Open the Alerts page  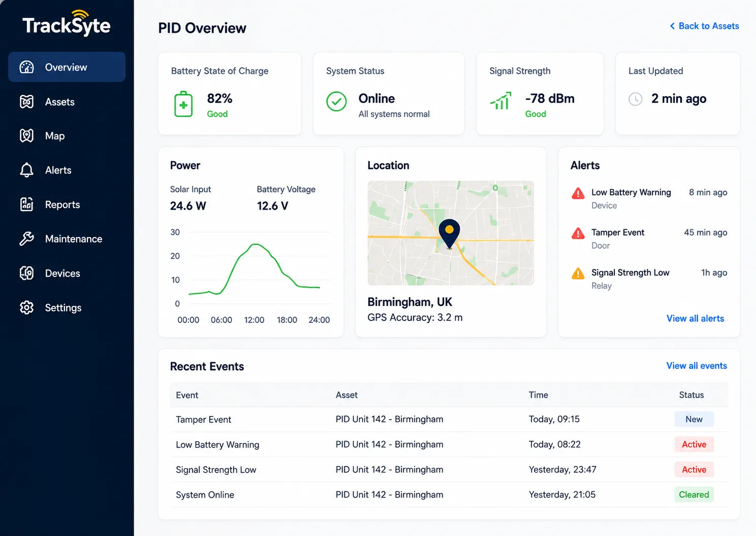click(67, 170)
